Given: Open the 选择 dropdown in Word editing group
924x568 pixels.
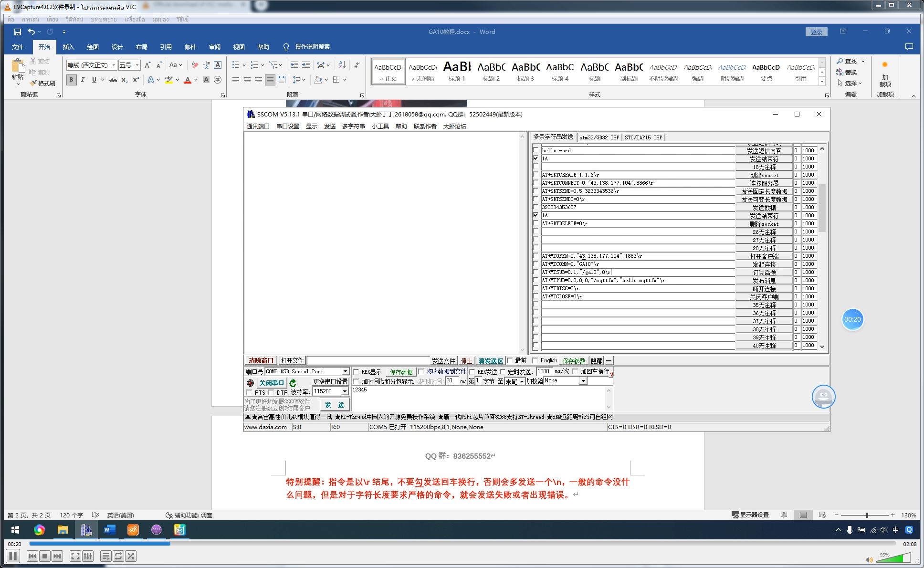Looking at the screenshot, I should tap(850, 83).
